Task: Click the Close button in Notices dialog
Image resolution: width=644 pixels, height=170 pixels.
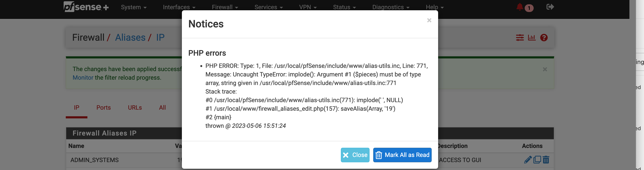Action: point(355,155)
